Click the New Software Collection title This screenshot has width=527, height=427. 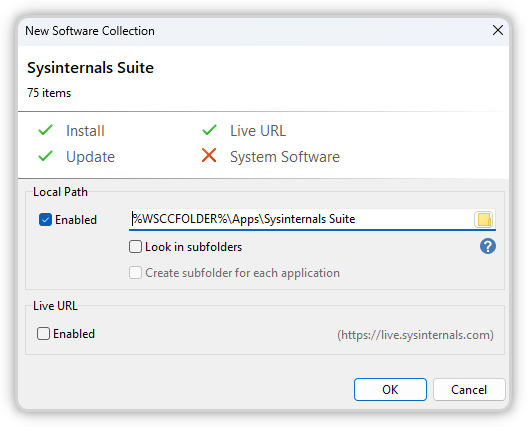click(90, 31)
